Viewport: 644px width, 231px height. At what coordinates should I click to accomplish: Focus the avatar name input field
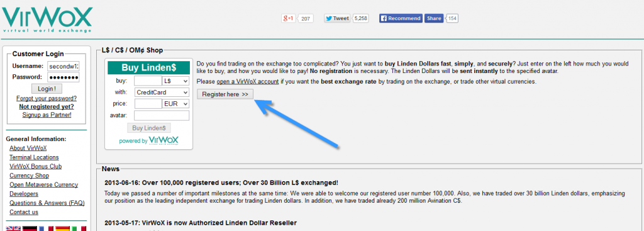(162, 116)
